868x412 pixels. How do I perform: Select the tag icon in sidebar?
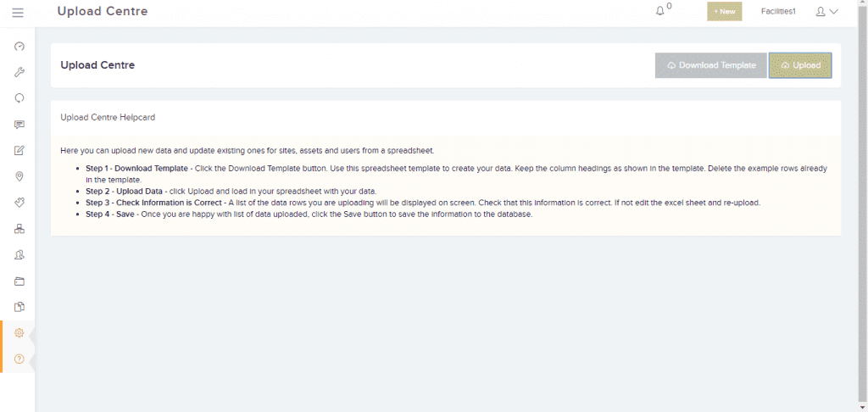click(19, 203)
